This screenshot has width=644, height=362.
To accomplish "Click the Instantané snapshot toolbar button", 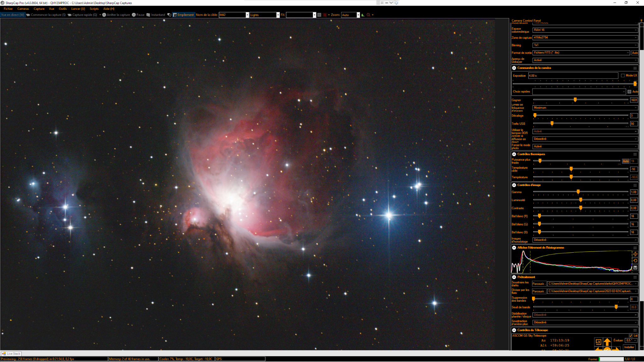I will tap(156, 15).
